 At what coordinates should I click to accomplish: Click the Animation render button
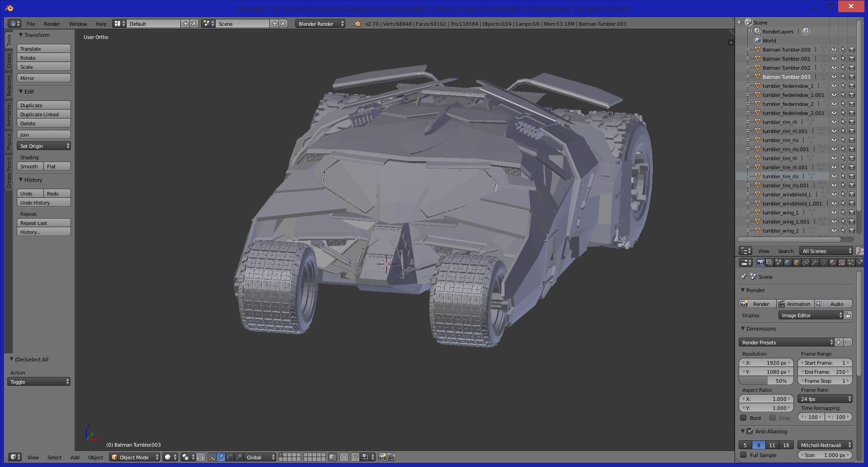(x=795, y=304)
